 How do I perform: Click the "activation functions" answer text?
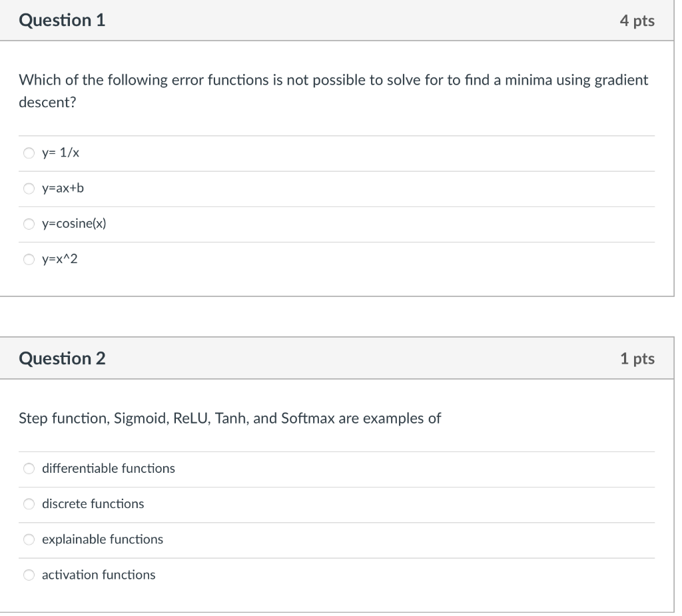[x=99, y=575]
